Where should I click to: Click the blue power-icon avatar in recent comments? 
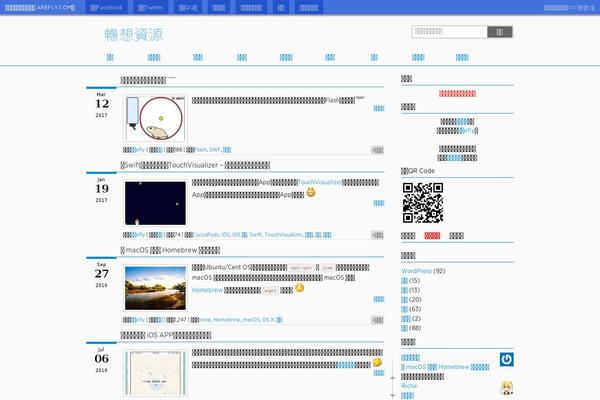pos(507,359)
